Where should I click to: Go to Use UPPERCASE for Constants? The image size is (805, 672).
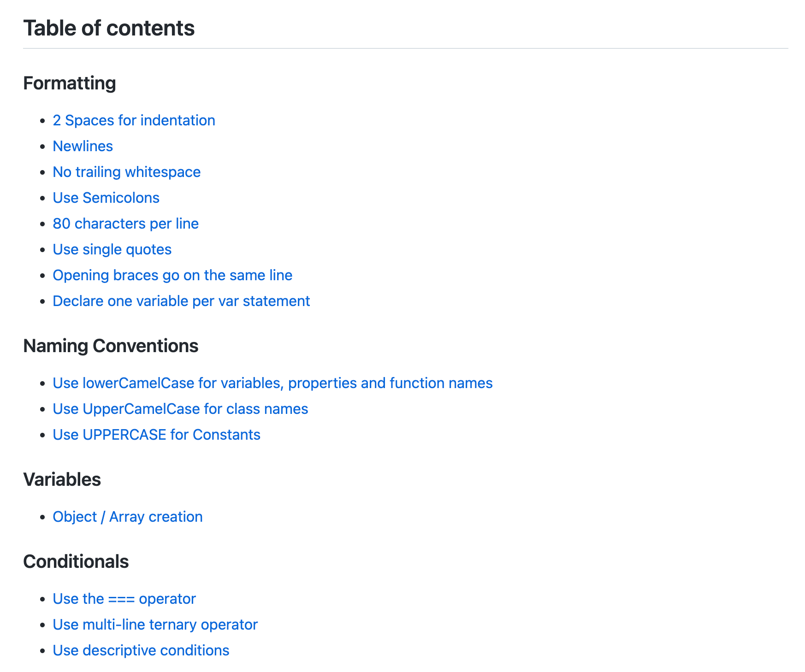(156, 435)
